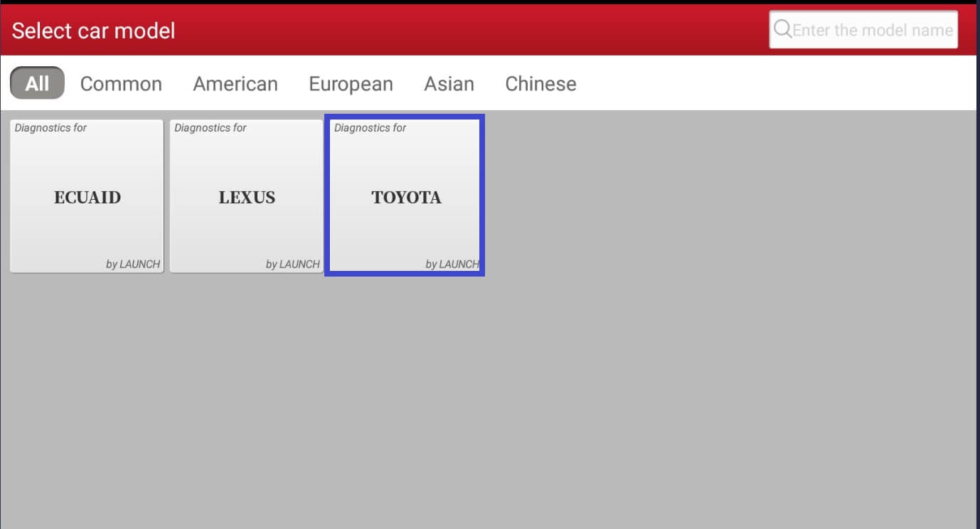Click the magnifying glass search icon
Screen dimensions: 980x529
click(782, 29)
